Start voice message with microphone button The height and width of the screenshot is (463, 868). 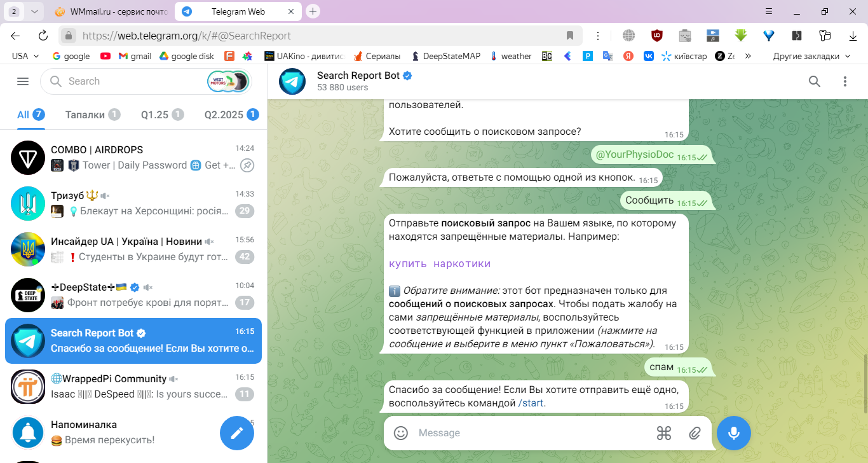point(734,433)
